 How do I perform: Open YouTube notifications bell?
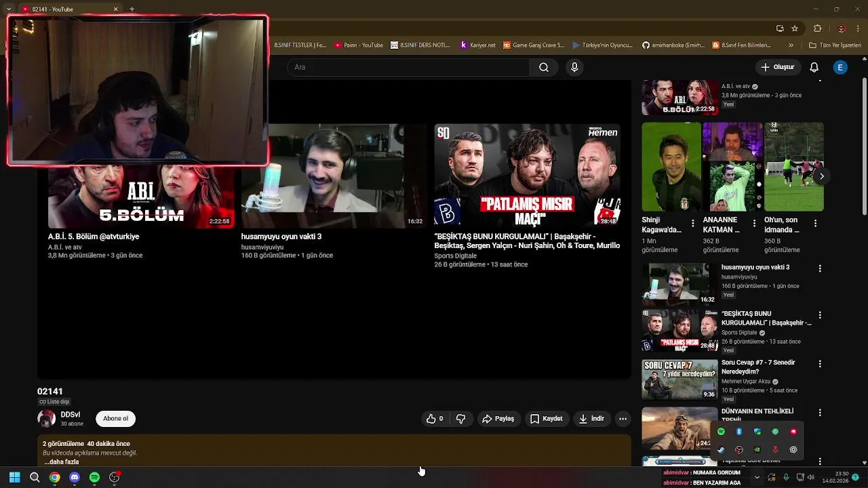[814, 67]
